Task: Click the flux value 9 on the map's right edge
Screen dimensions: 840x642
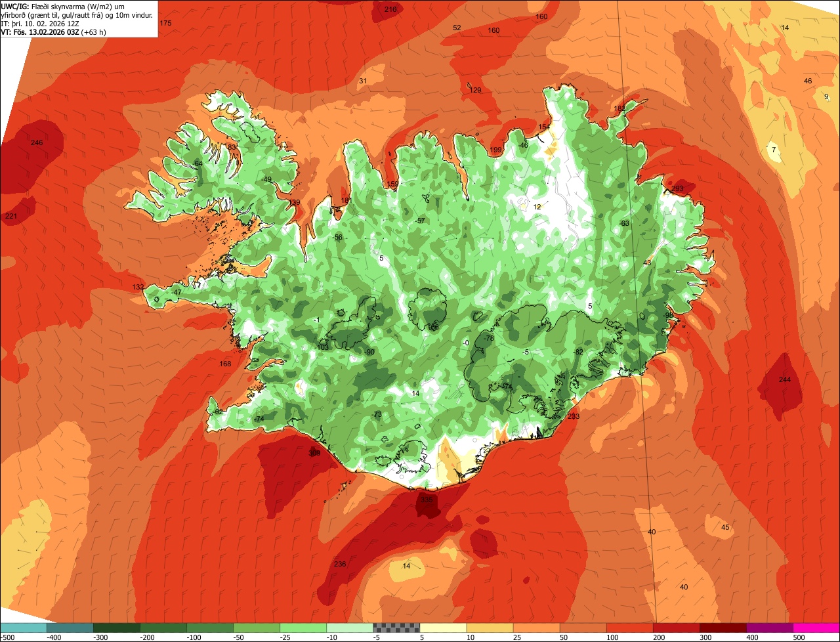Action: 826,96
